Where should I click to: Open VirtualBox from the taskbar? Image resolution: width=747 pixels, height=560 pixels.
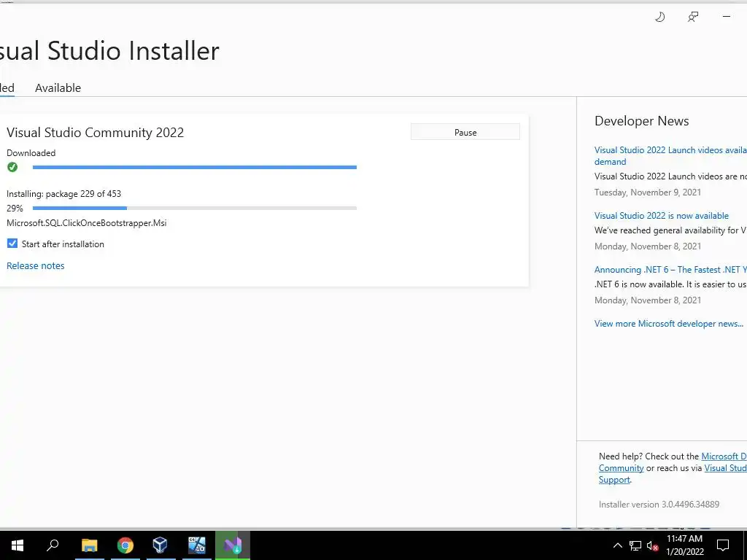[x=160, y=545]
